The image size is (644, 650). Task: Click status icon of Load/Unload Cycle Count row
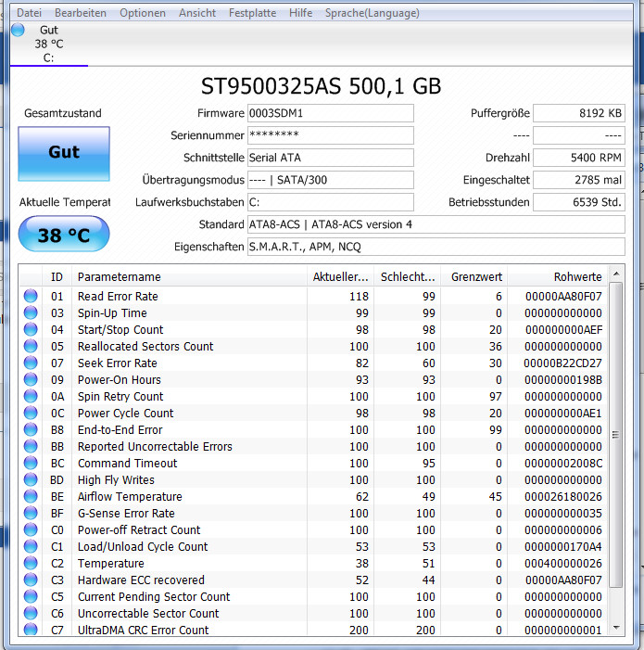click(31, 546)
